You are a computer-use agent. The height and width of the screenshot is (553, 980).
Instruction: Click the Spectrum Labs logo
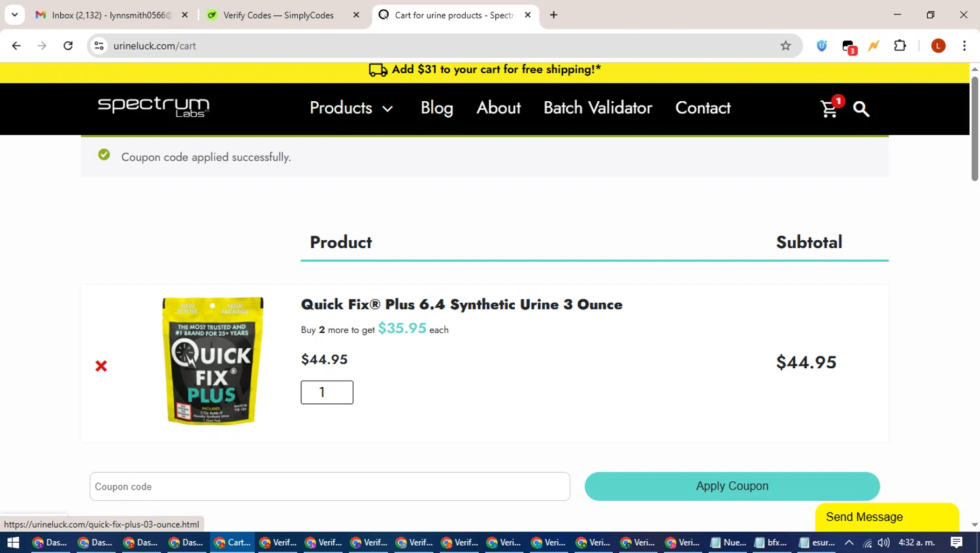point(154,107)
